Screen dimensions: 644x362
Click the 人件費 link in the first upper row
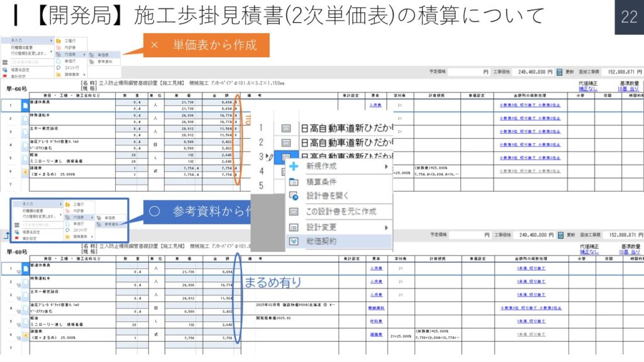[376, 105]
